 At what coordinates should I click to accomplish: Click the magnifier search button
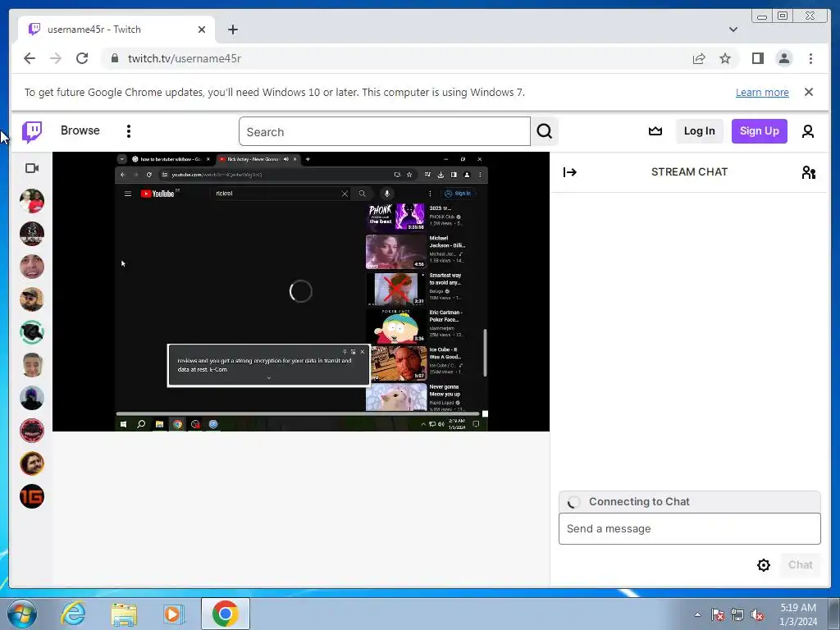(545, 132)
